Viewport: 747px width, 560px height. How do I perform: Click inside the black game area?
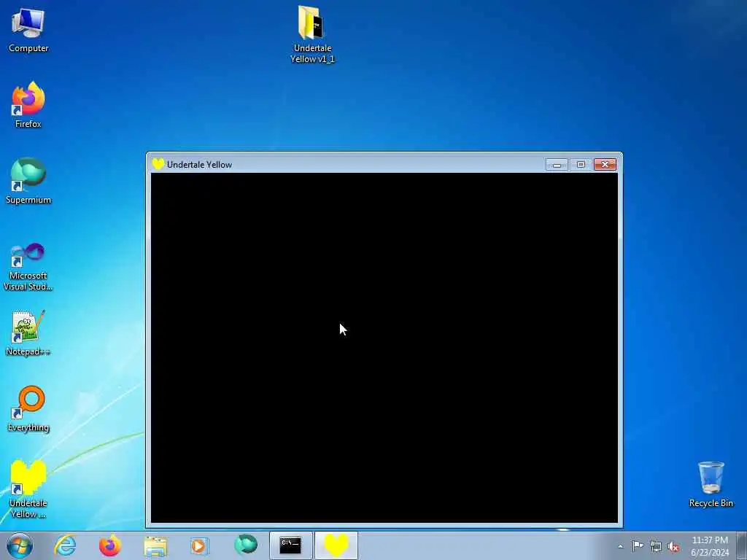384,348
